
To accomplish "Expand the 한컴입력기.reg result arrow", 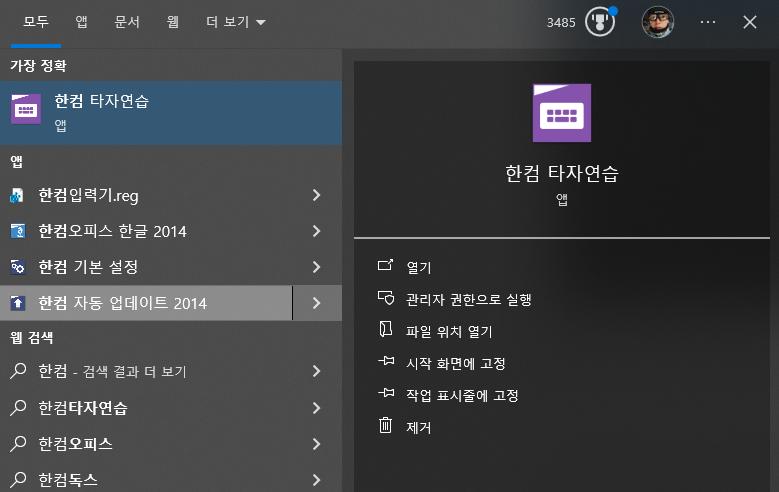I will coord(316,195).
